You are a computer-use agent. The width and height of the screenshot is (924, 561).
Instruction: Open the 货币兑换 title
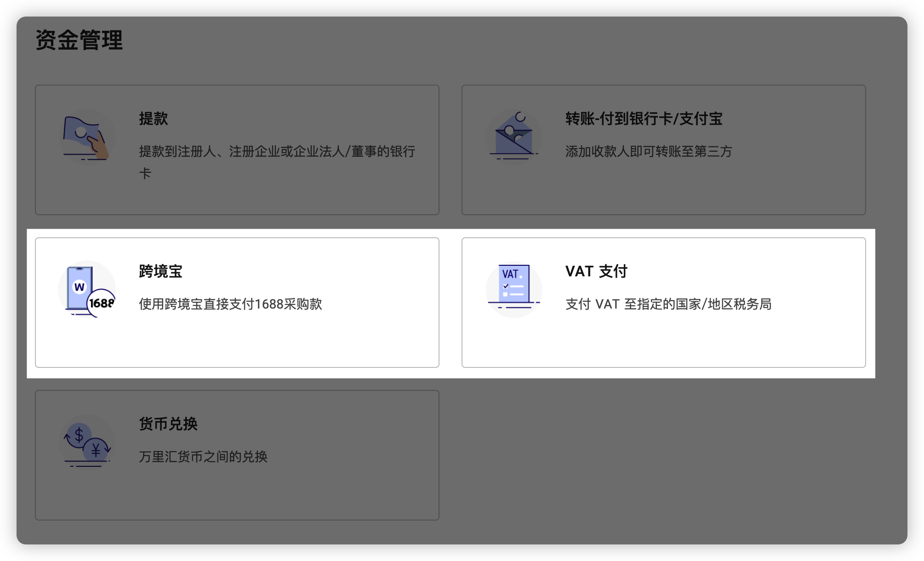(168, 424)
